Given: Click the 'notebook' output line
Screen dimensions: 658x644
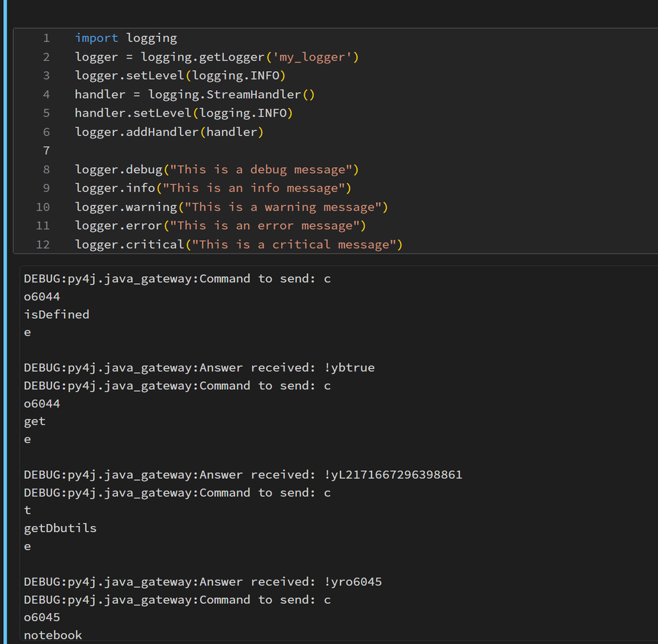Looking at the screenshot, I should point(53,635).
